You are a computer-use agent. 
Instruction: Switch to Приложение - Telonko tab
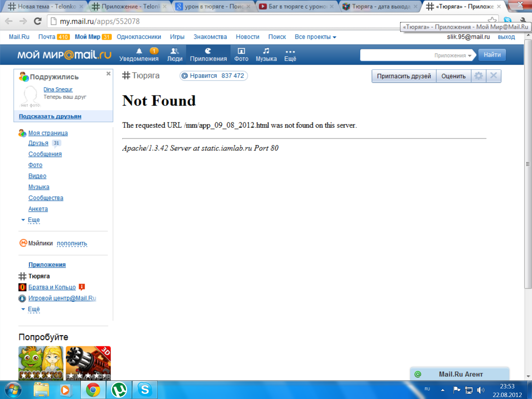(x=129, y=6)
